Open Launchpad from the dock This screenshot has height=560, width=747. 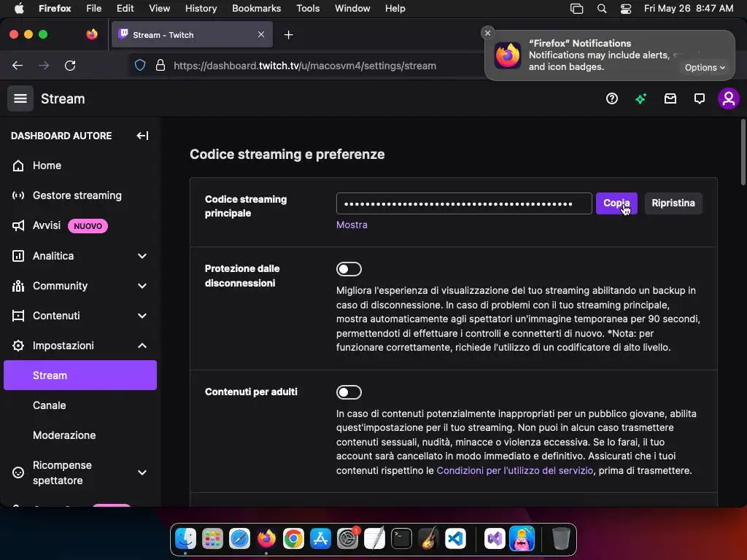pyautogui.click(x=212, y=539)
